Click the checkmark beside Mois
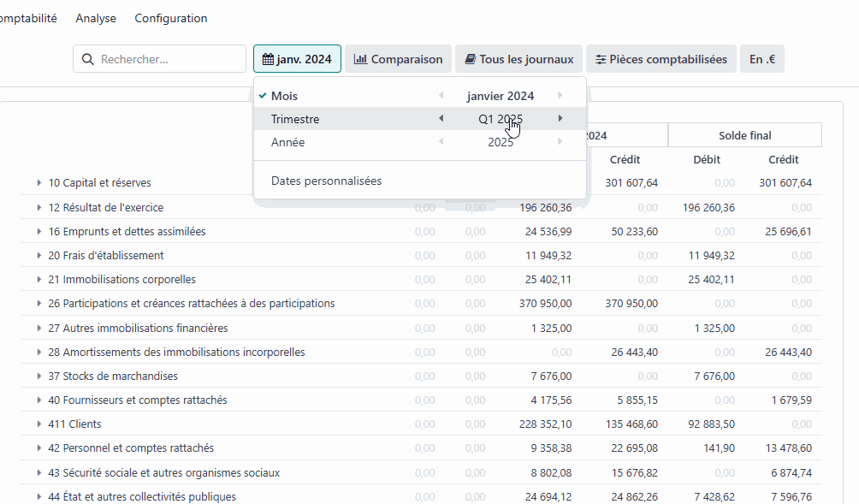This screenshot has width=859, height=504. [262, 94]
